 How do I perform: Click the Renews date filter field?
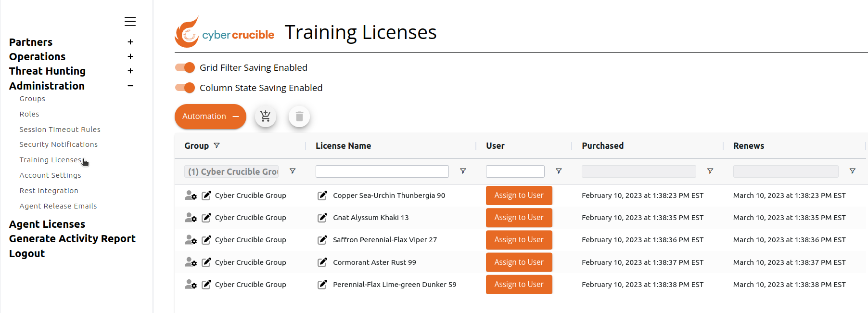click(x=786, y=171)
